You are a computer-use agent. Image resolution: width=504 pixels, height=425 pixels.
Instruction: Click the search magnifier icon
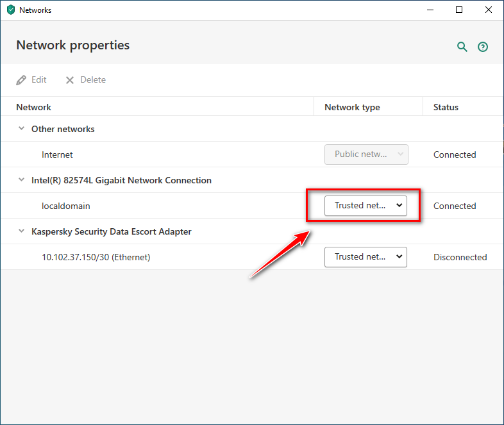coord(462,47)
